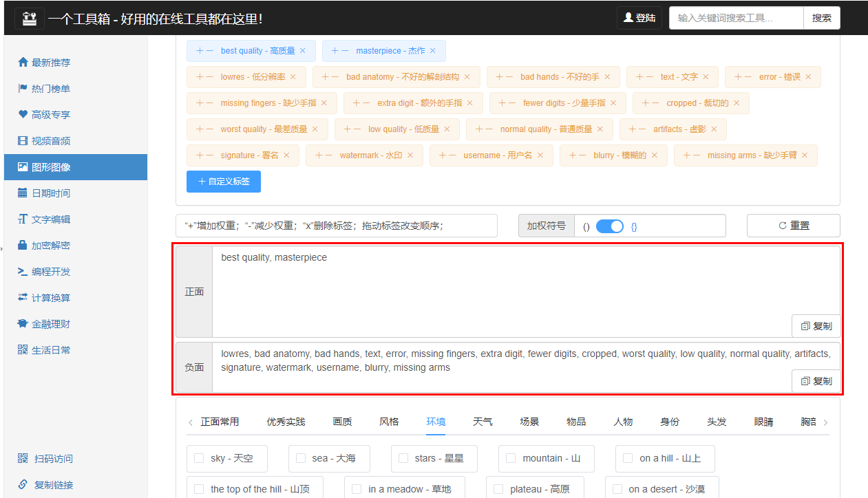
Task: Switch to the 优秀实践 tab
Action: click(286, 422)
